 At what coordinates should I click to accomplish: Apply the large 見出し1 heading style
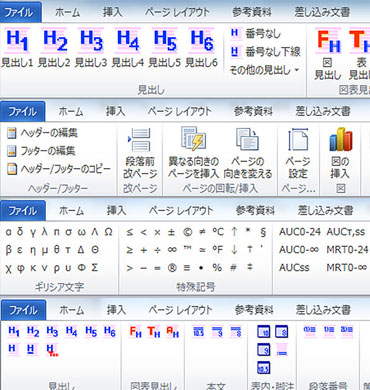point(17,48)
